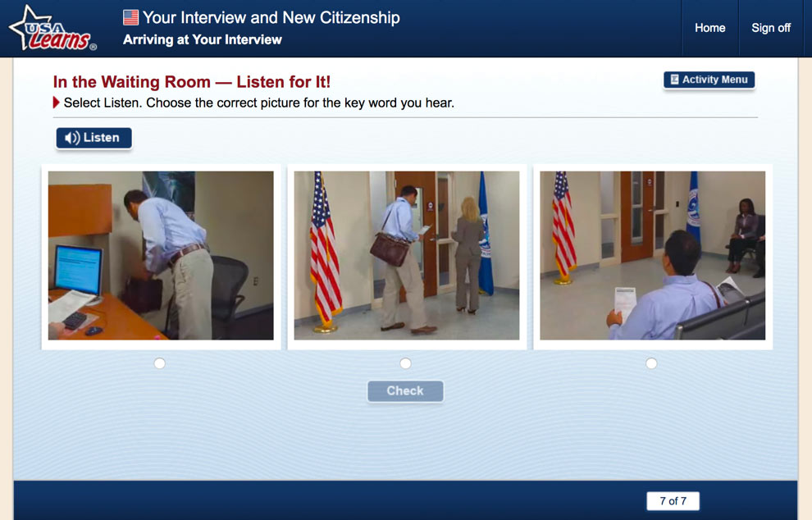The height and width of the screenshot is (520, 812).
Task: Click the document icon on Activity Menu
Action: [x=674, y=80]
